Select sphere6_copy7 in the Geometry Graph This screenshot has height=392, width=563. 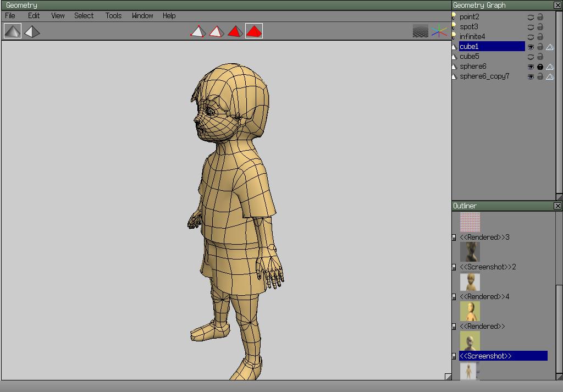pos(484,76)
